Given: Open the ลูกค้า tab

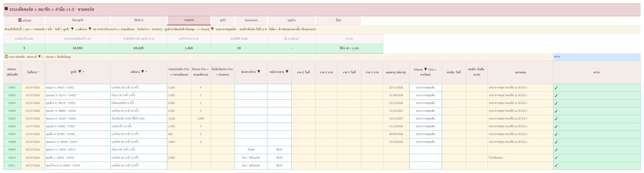Looking at the screenshot, I should tap(223, 20).
